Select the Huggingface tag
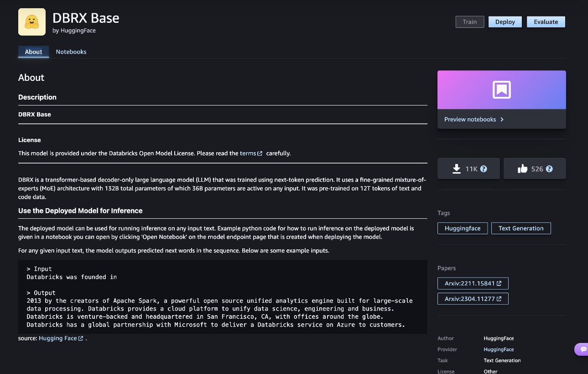 [x=463, y=228]
